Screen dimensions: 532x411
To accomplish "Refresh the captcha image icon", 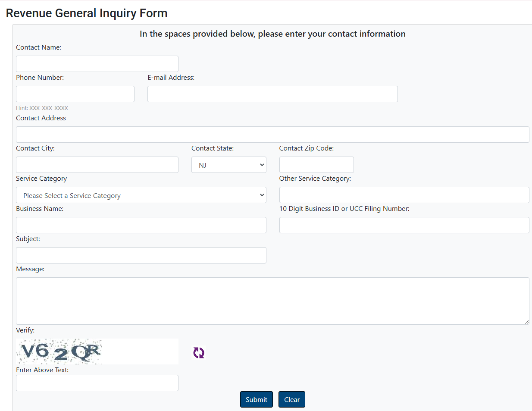I will [x=199, y=353].
